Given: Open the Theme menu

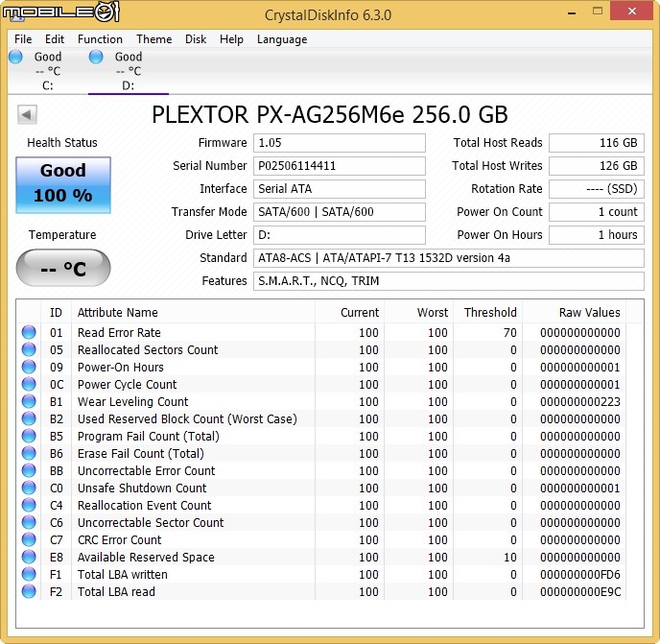Looking at the screenshot, I should 154,39.
